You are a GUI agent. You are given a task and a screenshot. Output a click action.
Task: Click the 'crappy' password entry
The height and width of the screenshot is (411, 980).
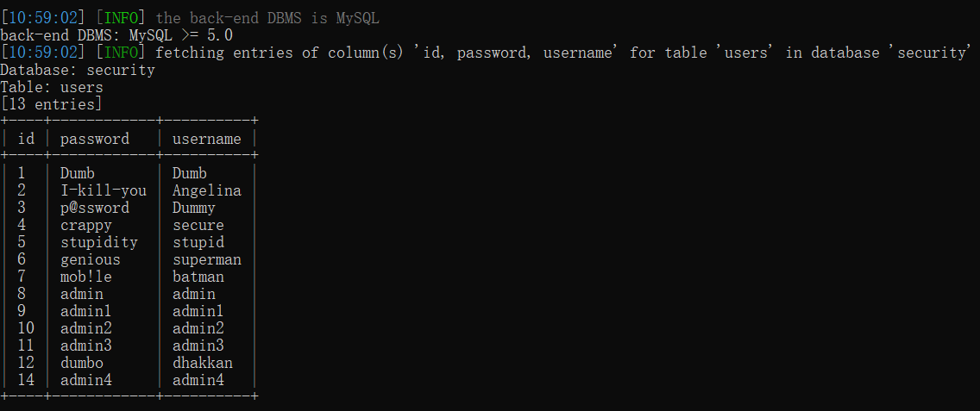tap(86, 225)
